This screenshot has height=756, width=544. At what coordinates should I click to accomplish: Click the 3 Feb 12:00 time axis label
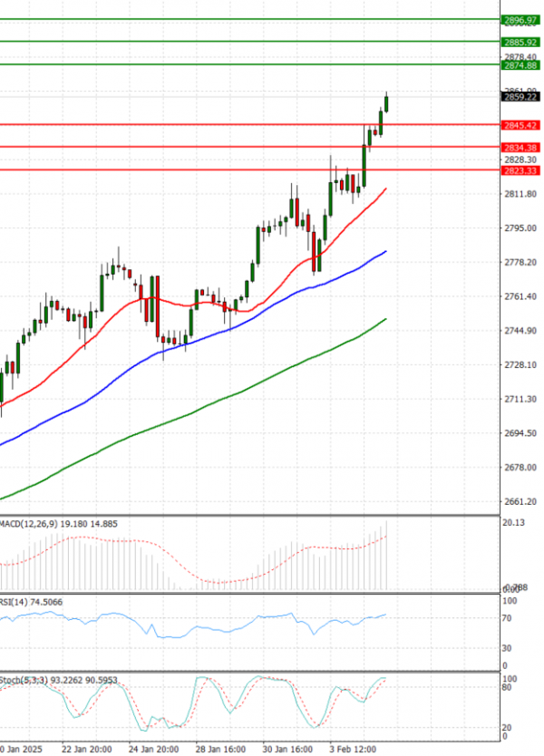click(353, 749)
